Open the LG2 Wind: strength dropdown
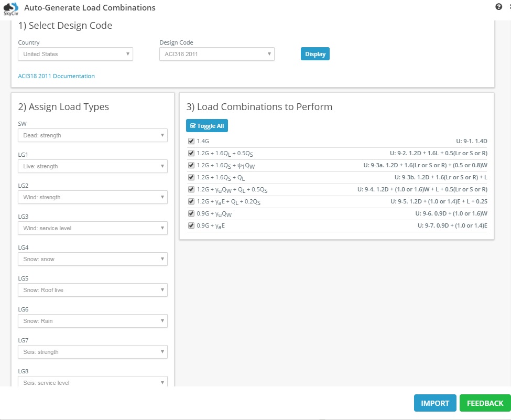Image resolution: width=511 pixels, height=420 pixels. point(93,197)
